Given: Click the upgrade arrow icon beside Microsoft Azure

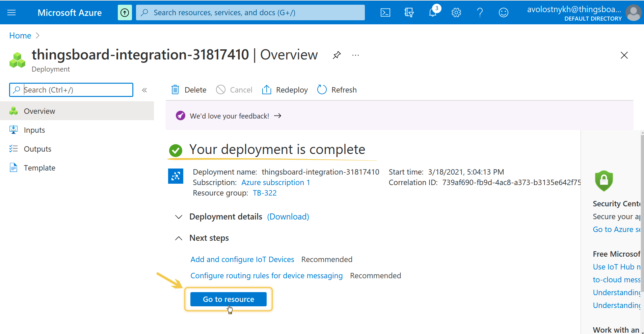Looking at the screenshot, I should pos(125,12).
